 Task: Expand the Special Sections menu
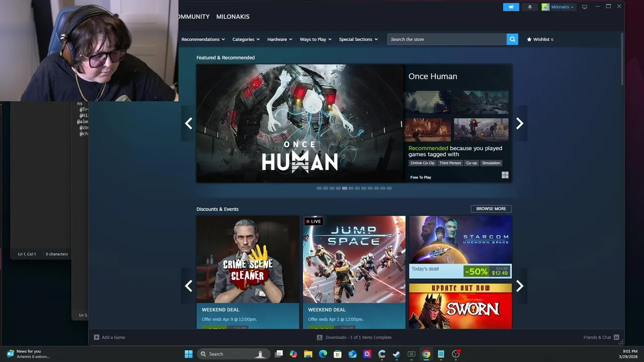358,39
